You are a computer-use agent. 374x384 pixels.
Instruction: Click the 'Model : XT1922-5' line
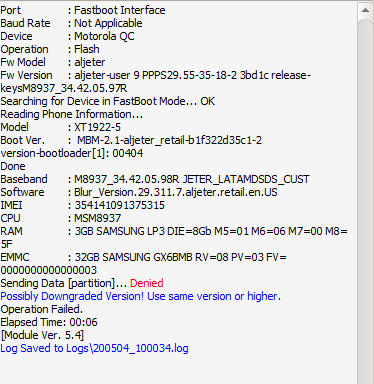pos(61,127)
